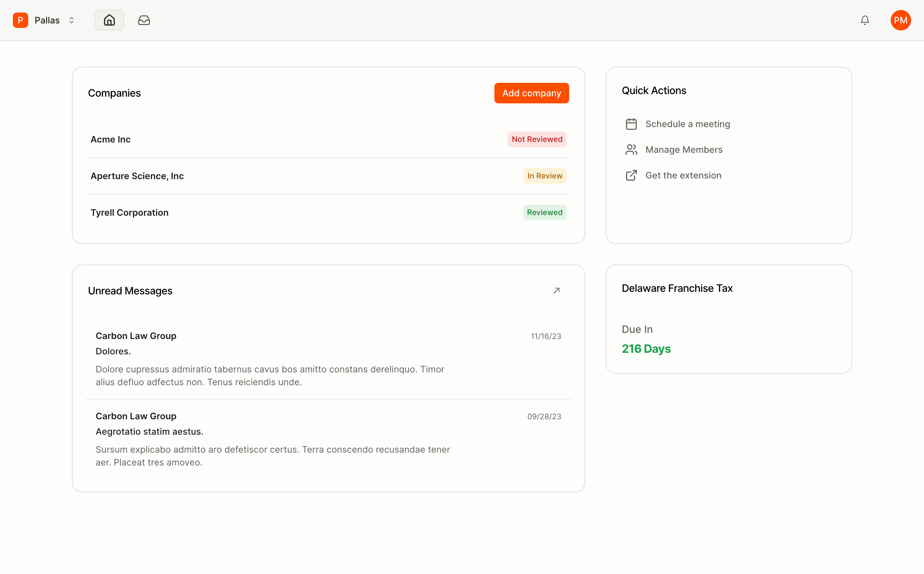Click the PM user avatar

pos(901,20)
